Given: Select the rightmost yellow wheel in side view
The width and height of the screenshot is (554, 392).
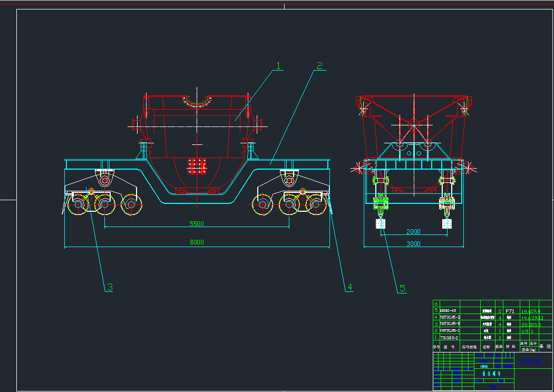Looking at the screenshot, I should coord(316,204).
